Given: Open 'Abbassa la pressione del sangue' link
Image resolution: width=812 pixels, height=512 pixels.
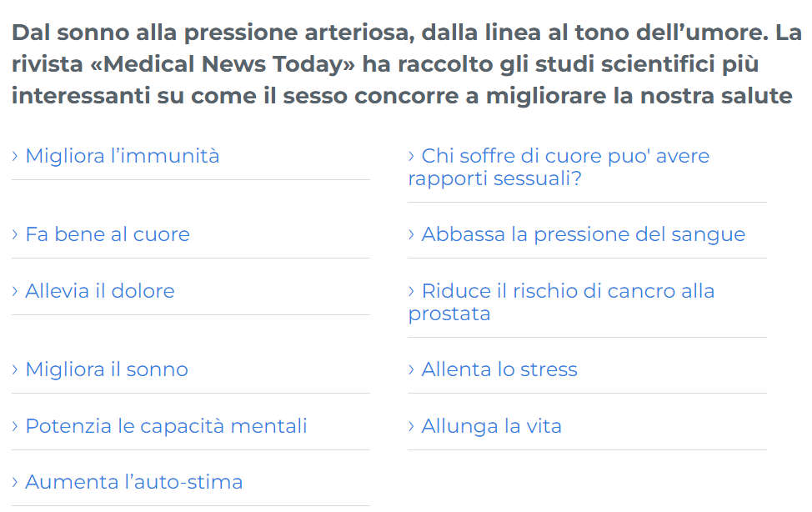Looking at the screenshot, I should click(x=583, y=234).
